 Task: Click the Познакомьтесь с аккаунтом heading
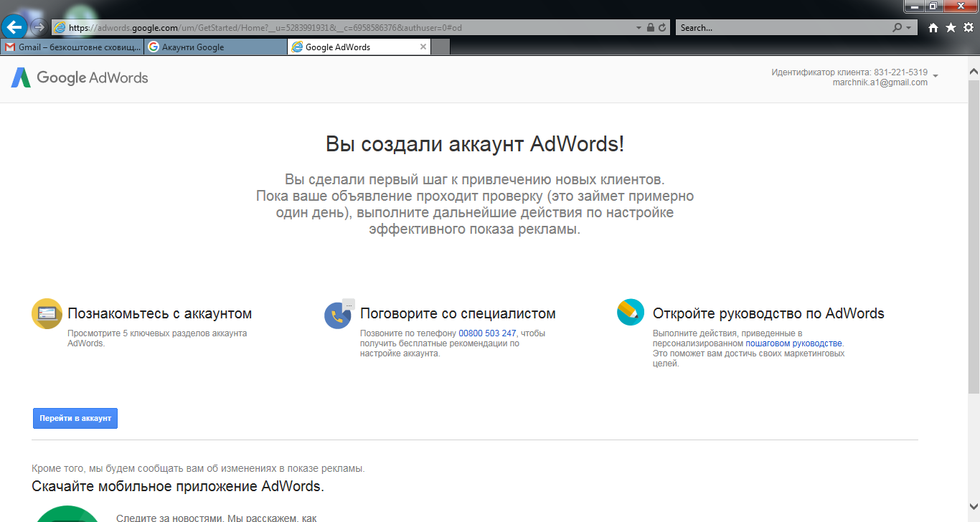[x=159, y=313]
